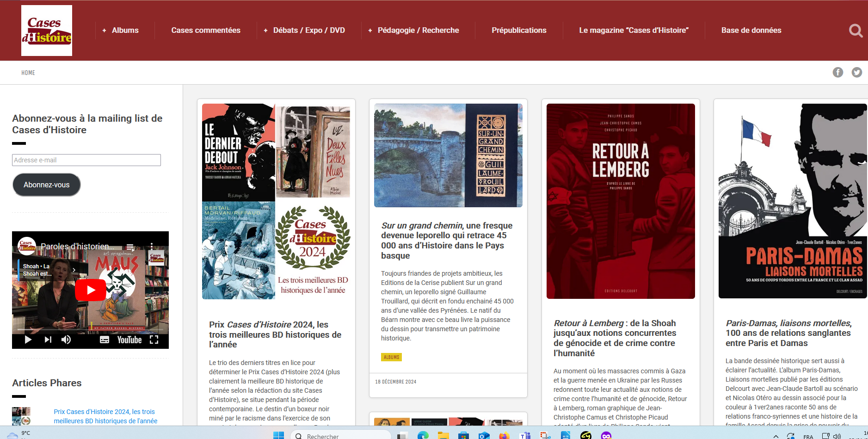The image size is (868, 439).
Task: Click the FRA keyboard language indicator
Action: (x=808, y=436)
